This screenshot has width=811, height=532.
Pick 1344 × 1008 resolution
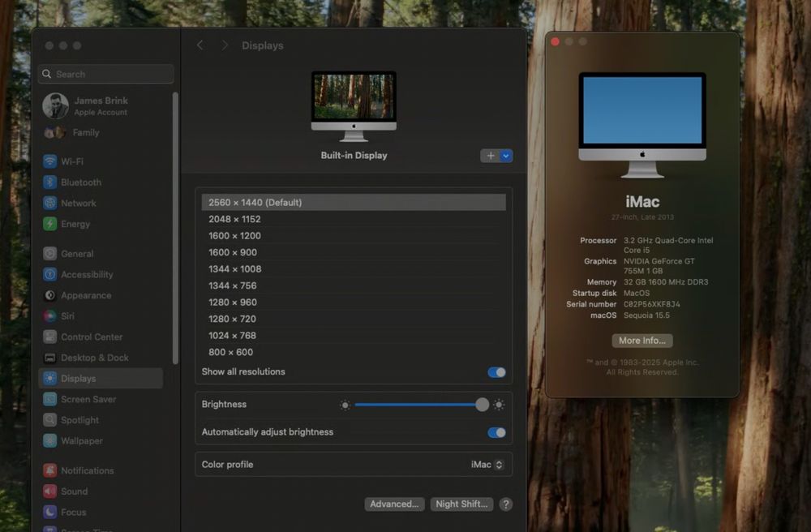click(x=354, y=269)
